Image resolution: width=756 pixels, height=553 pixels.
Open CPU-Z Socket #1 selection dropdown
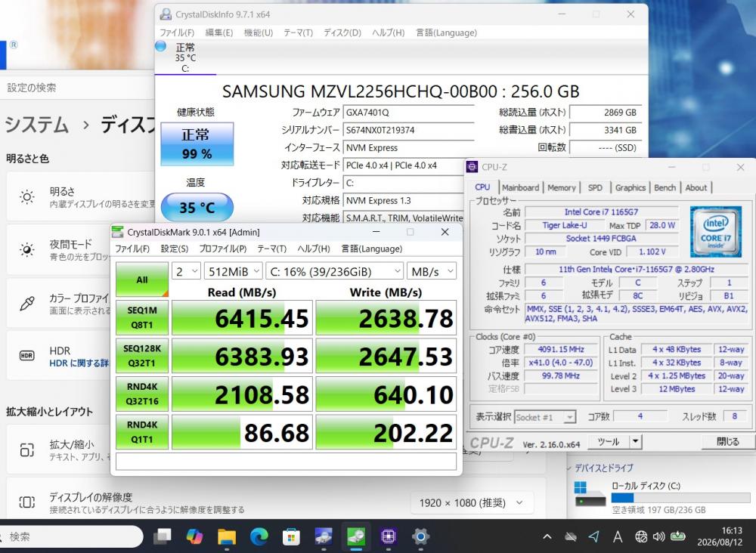tap(545, 417)
